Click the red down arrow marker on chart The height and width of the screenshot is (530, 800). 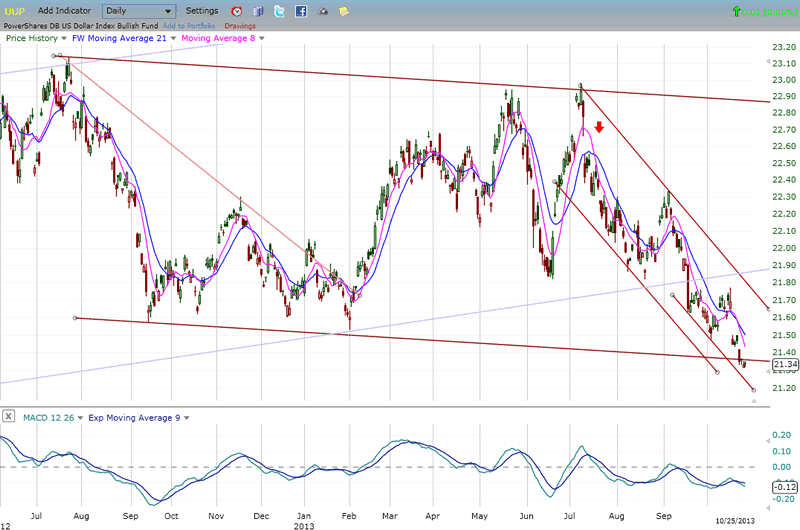click(x=598, y=127)
